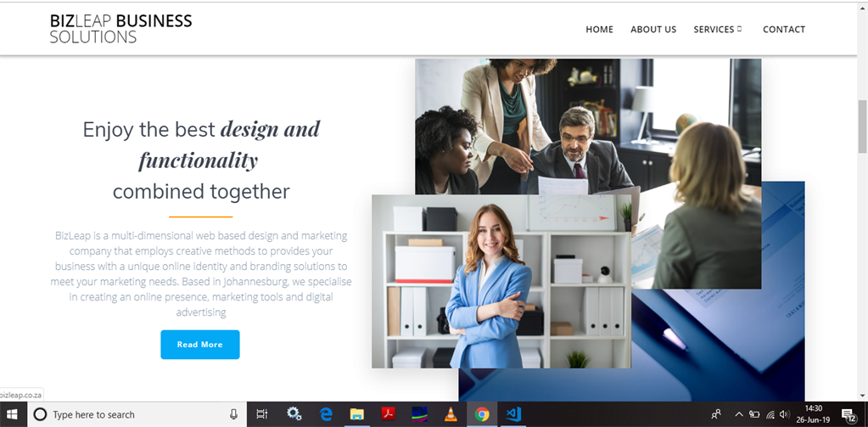Click the Read More button
The width and height of the screenshot is (868, 427).
tap(200, 345)
